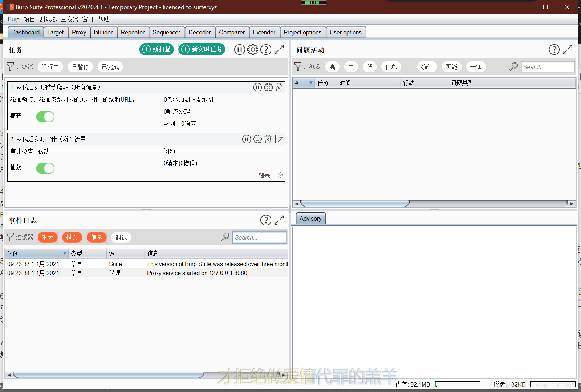The image size is (581, 392).
Task: Select the Proxy service started log row
Action: tap(146, 273)
